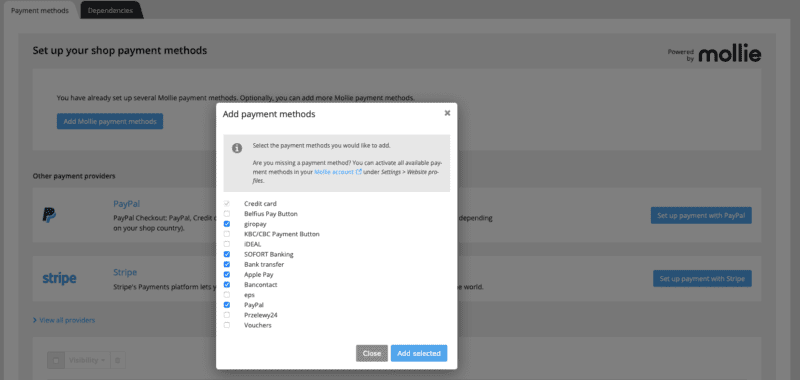Check the Vouchers checkbox
800x380 pixels.
point(227,325)
